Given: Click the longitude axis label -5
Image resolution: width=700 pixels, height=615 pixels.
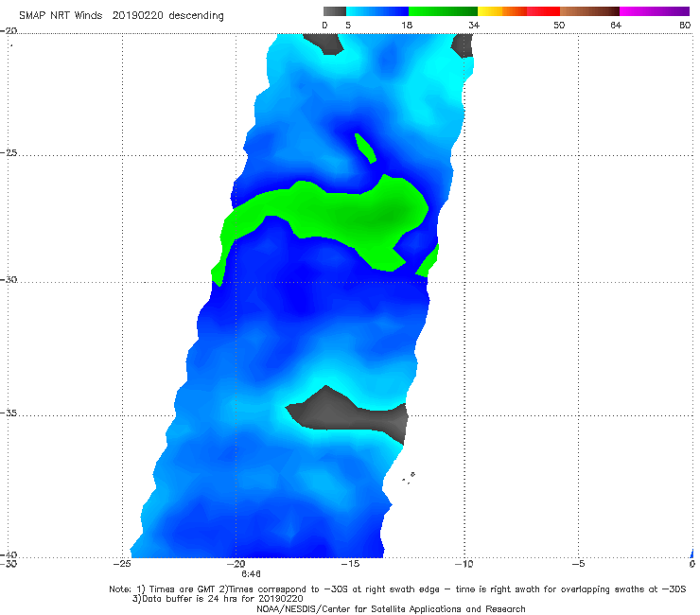Looking at the screenshot, I should click(578, 564).
